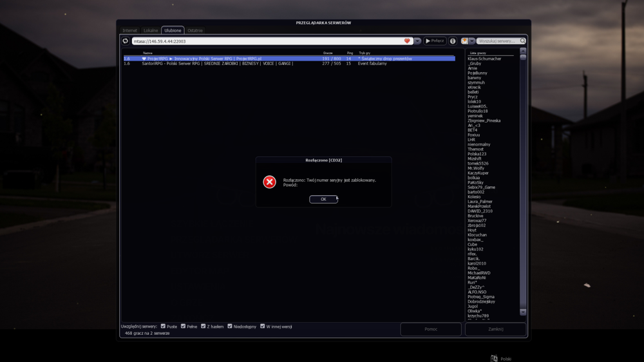Click the player list scroll up arrow
Image resolution: width=644 pixels, height=362 pixels.
(x=523, y=50)
